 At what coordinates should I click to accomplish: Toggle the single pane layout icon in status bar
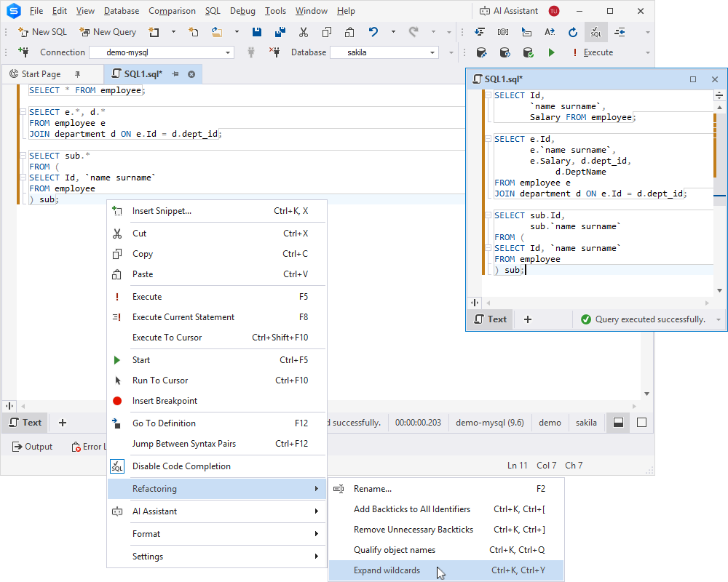click(x=641, y=423)
